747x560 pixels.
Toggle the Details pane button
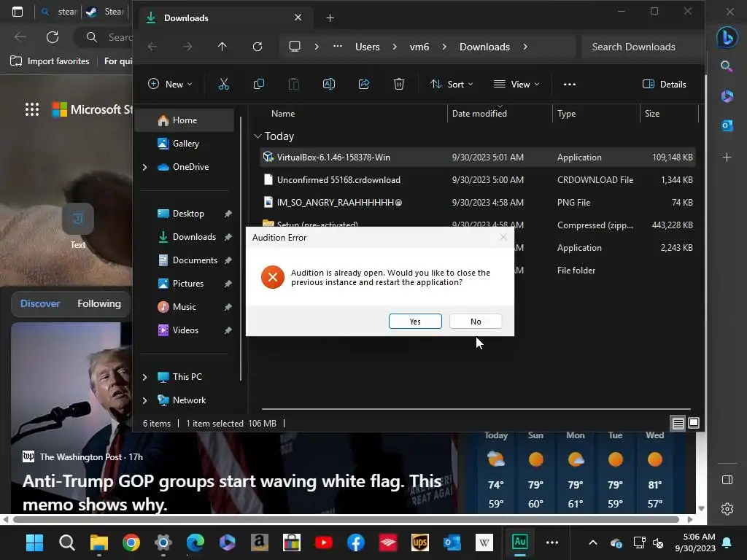tap(664, 85)
